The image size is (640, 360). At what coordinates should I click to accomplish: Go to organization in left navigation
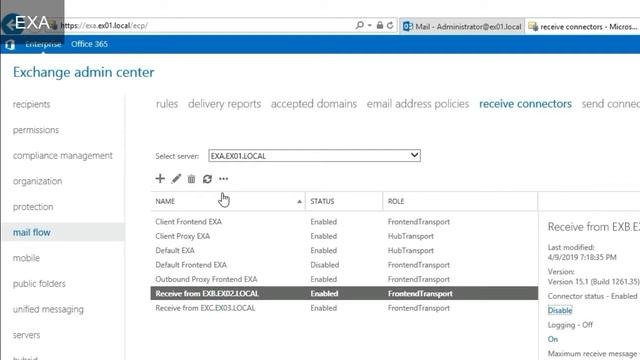tap(38, 181)
